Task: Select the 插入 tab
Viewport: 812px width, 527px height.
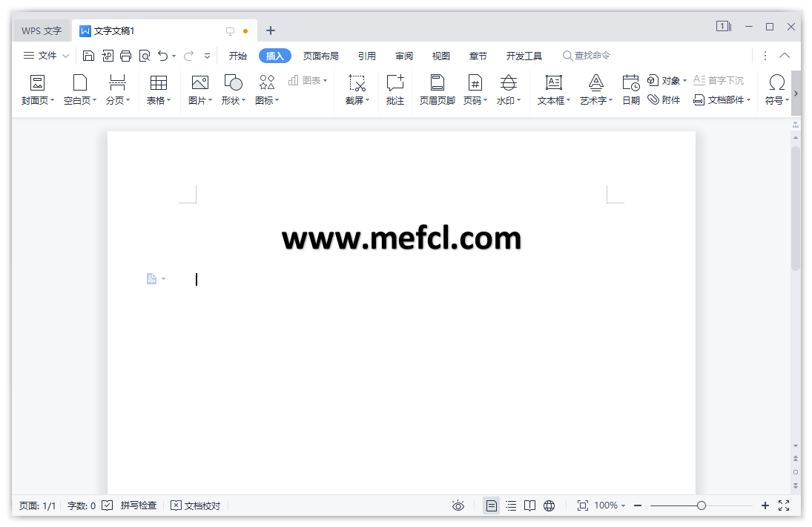Action: tap(275, 56)
